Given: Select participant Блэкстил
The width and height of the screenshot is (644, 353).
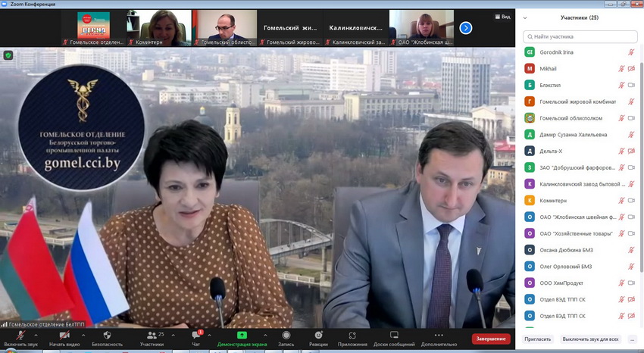Looking at the screenshot, I should click(580, 85).
